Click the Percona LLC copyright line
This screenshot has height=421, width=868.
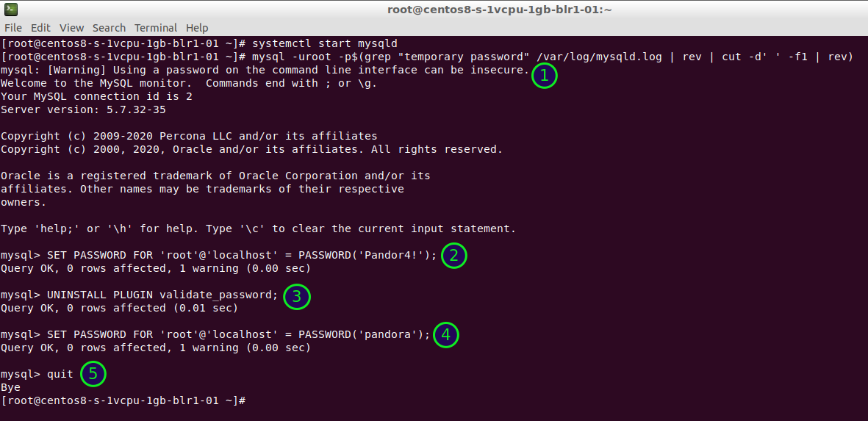[189, 136]
